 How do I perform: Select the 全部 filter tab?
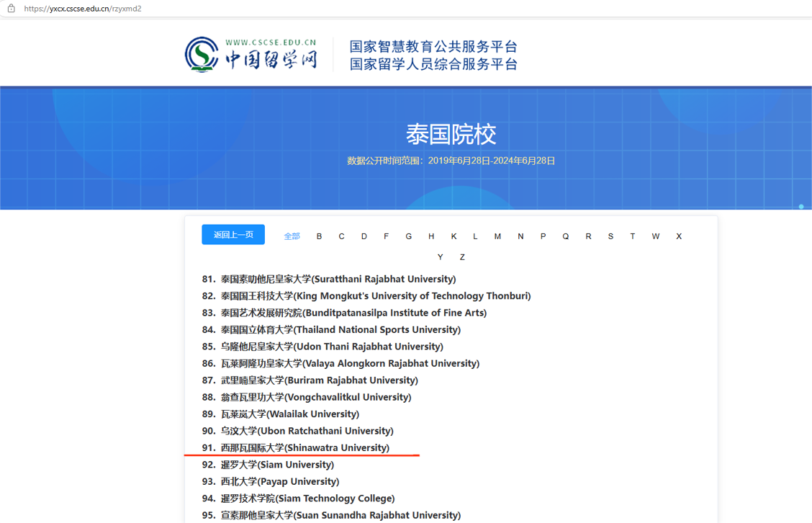(292, 236)
